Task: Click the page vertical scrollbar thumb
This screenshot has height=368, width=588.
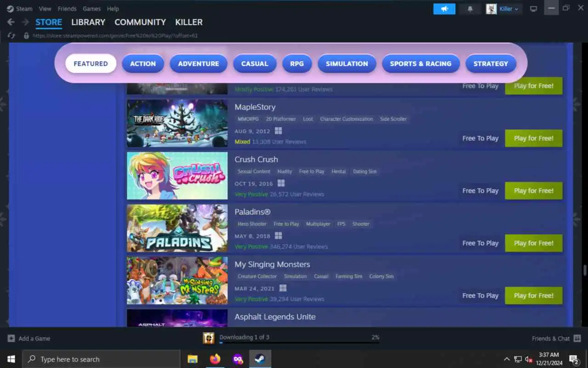Action: pos(585,270)
